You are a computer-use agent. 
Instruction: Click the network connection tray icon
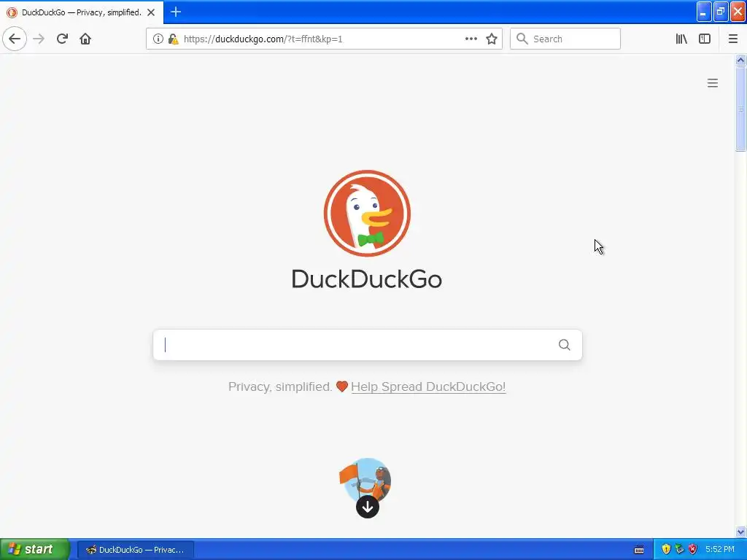(679, 549)
